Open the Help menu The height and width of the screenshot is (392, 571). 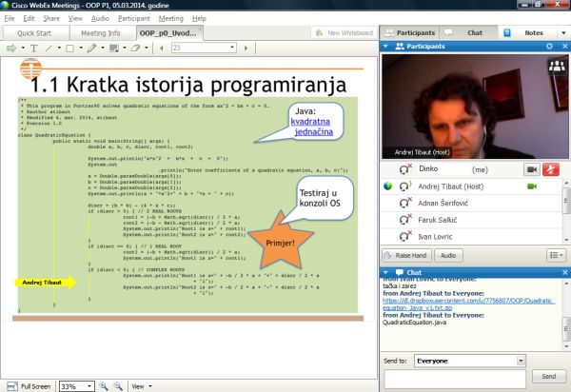coord(199,18)
